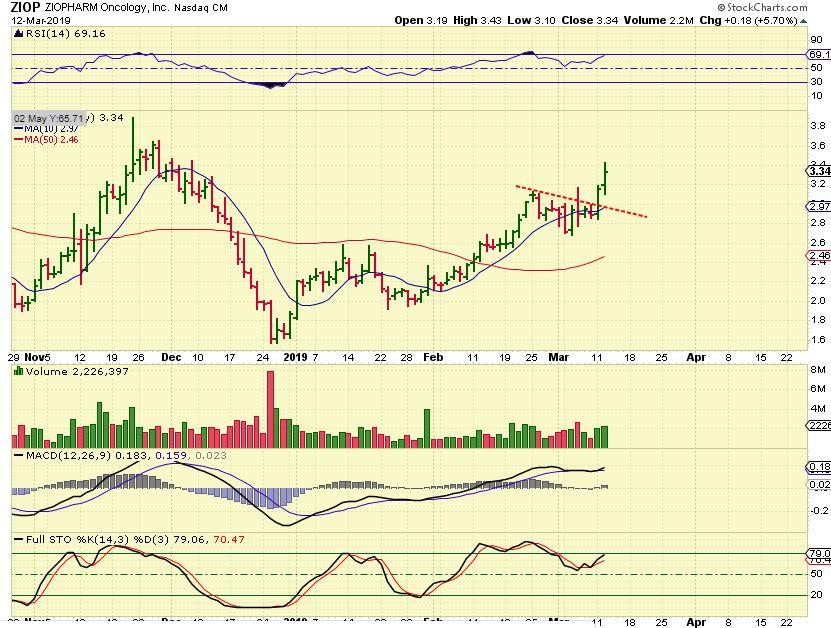This screenshot has height=628, width=831.
Task: Click the 2.46 moving average tag on right axis
Action: coord(817,256)
